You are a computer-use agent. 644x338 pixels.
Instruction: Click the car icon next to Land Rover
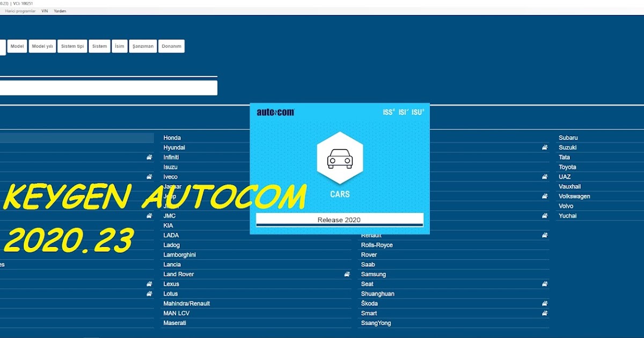346,274
